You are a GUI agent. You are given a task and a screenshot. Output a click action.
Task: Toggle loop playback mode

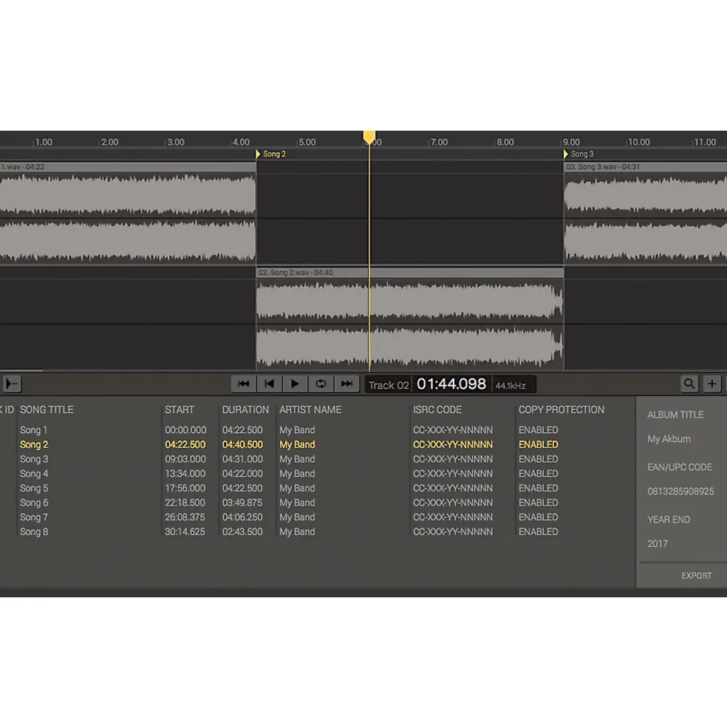click(321, 384)
